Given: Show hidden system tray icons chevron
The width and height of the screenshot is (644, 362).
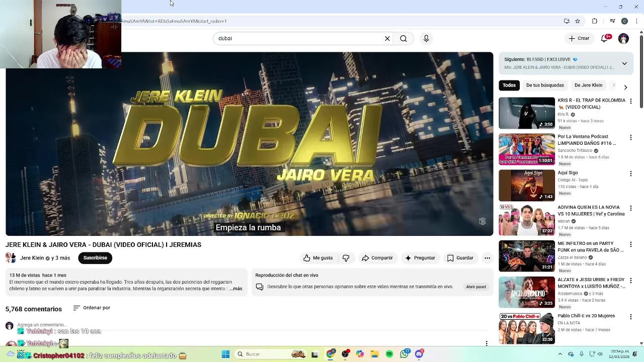Looking at the screenshot, I should 560,354.
